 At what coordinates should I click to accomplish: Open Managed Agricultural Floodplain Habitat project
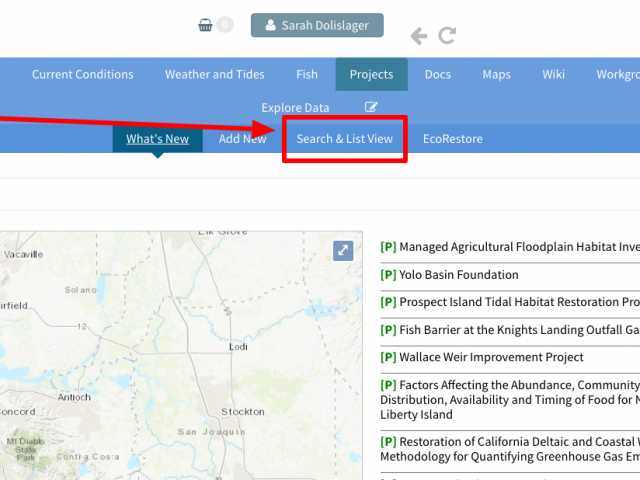(510, 247)
